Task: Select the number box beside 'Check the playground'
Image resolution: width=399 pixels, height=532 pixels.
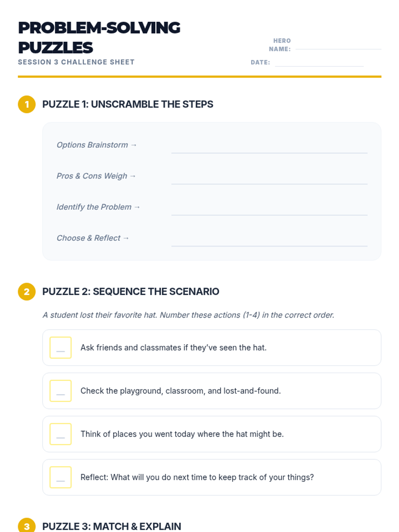Action: (x=61, y=391)
